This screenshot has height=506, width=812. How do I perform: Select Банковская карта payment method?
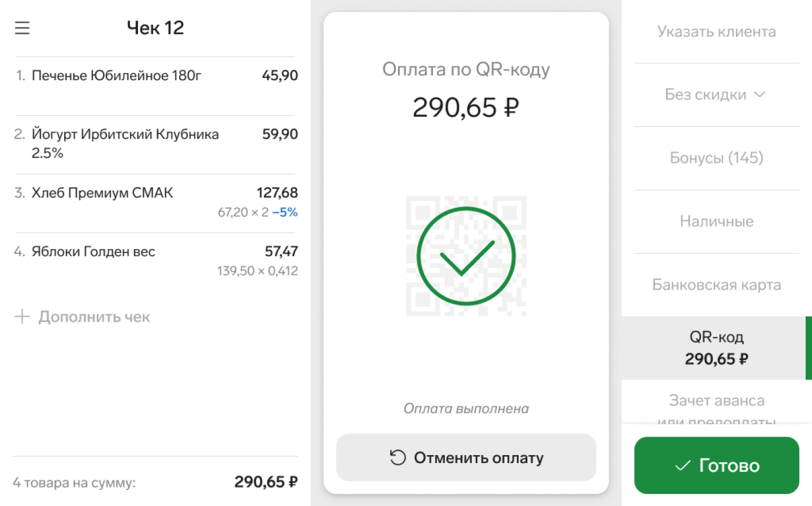[x=716, y=285]
